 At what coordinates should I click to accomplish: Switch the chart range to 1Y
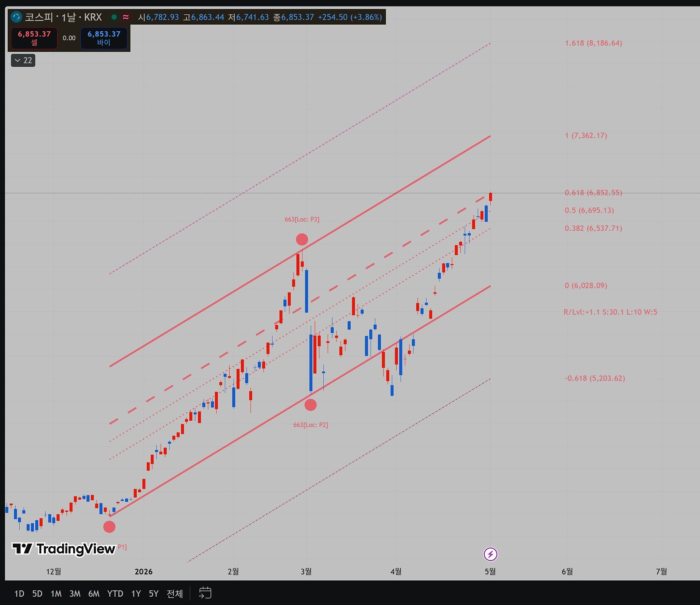point(136,594)
